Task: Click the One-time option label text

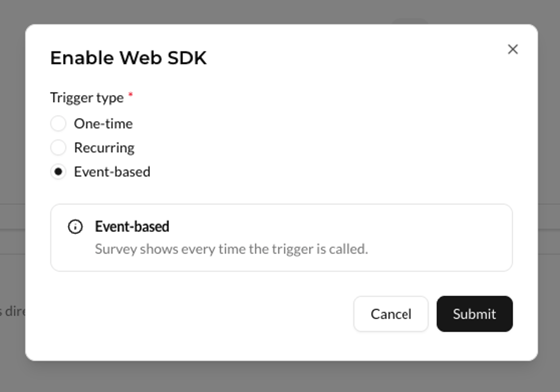Action: click(x=103, y=124)
